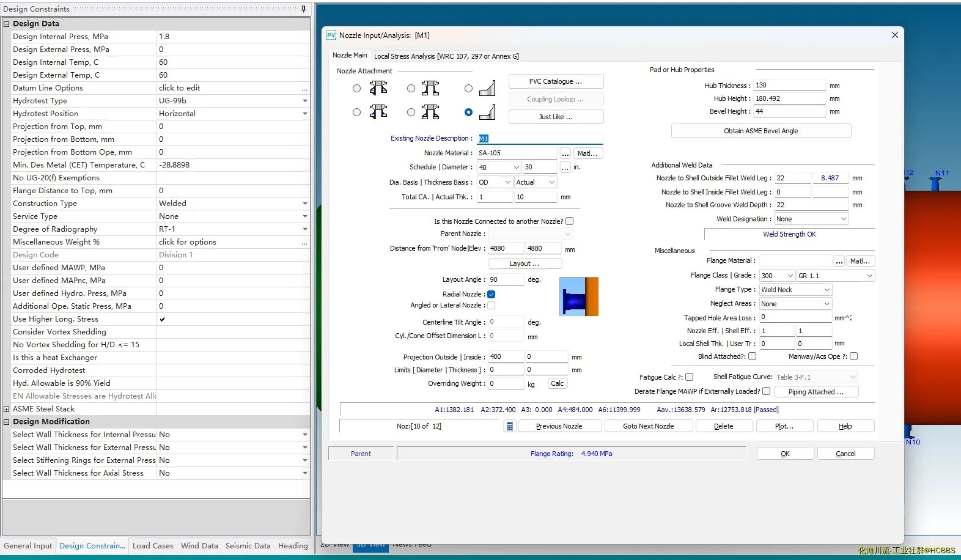Screen dimensions: 961x560
Task: Click the calculator icon beside nozzle counter
Action: 509,426
